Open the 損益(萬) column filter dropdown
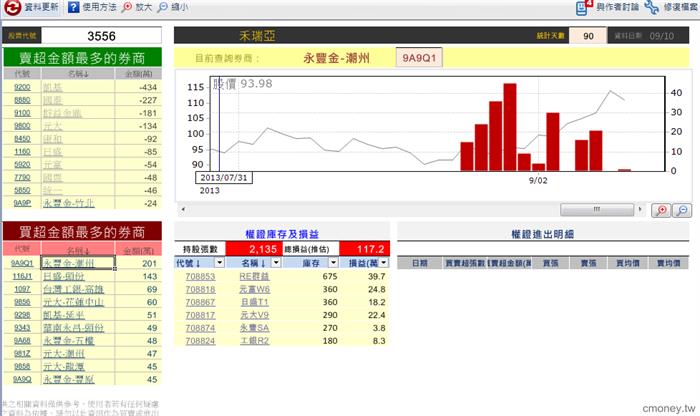700x416 pixels. pyautogui.click(x=384, y=262)
